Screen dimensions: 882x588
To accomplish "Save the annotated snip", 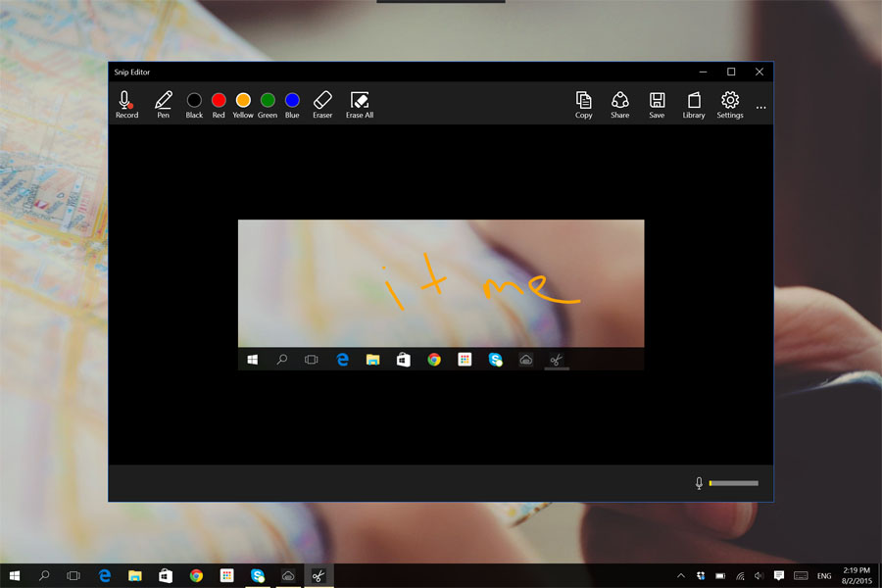I will 657,103.
